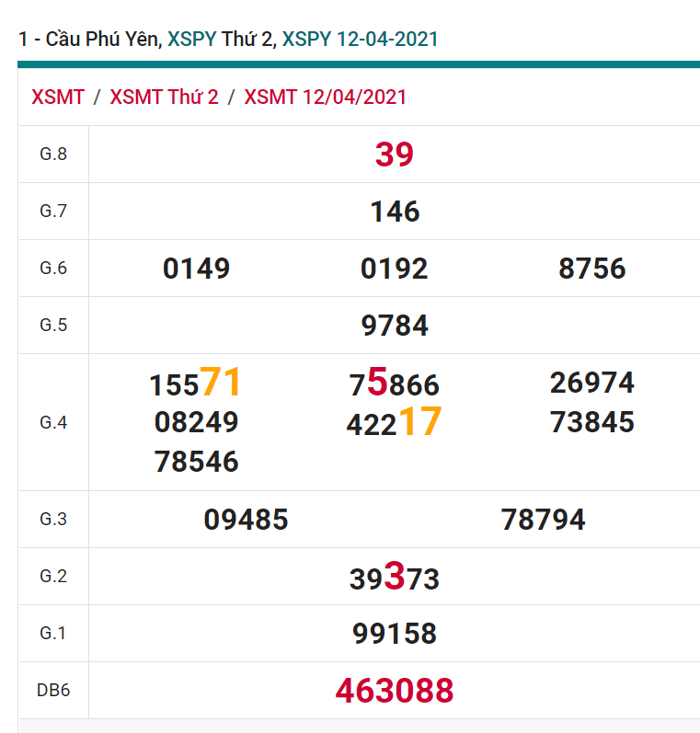The height and width of the screenshot is (733, 700).
Task: Click the G.3 number 78794
Action: (x=543, y=520)
